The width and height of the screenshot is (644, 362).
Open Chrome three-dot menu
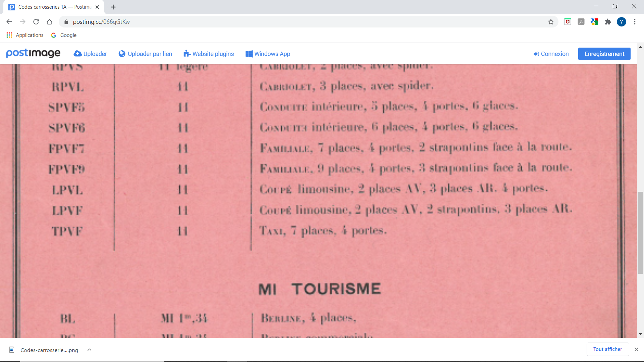coord(635,22)
